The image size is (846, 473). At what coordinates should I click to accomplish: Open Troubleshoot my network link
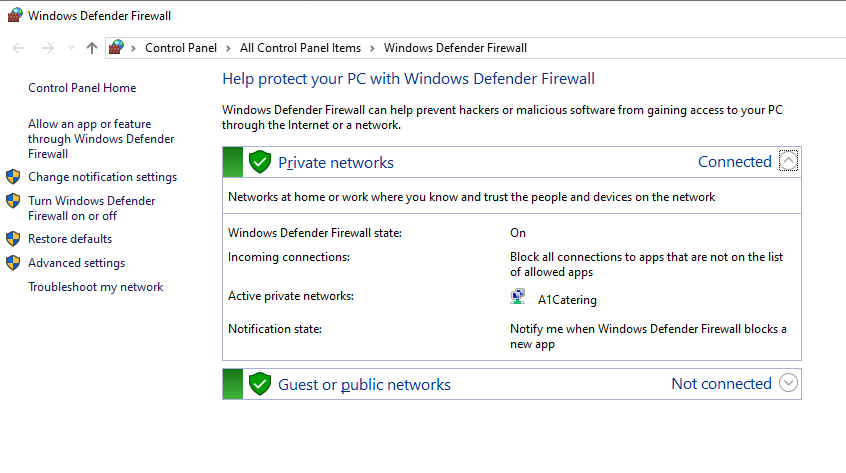[x=95, y=287]
